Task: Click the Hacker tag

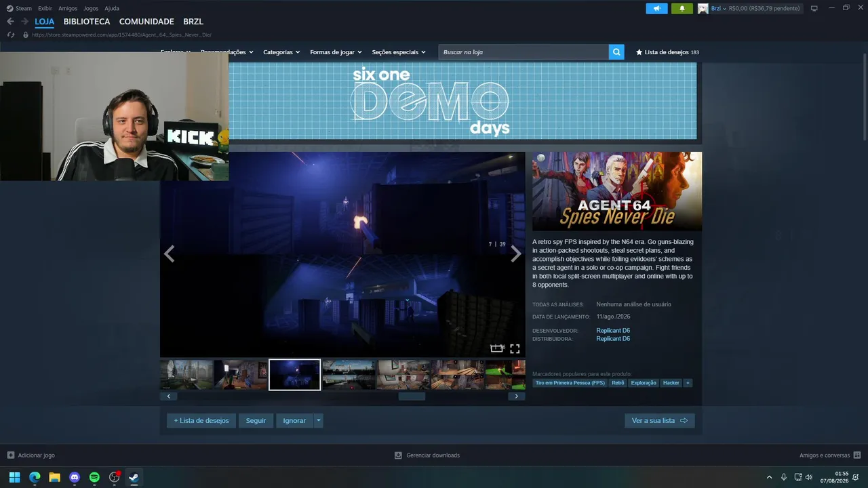Action: tap(671, 383)
